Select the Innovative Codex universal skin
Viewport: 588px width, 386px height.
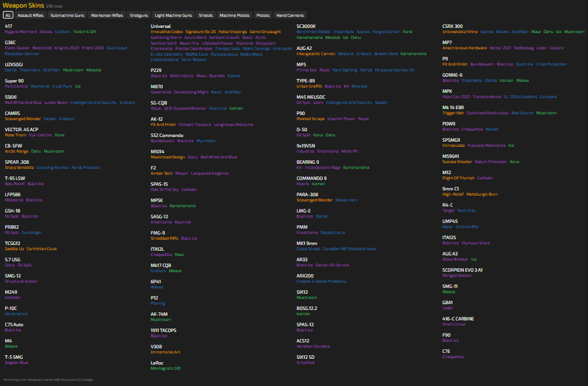tap(167, 31)
